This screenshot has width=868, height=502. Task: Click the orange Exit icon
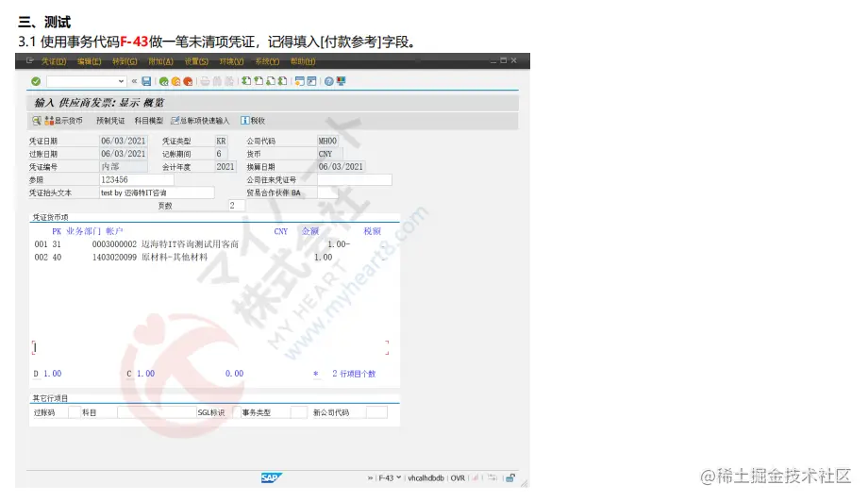coord(176,81)
